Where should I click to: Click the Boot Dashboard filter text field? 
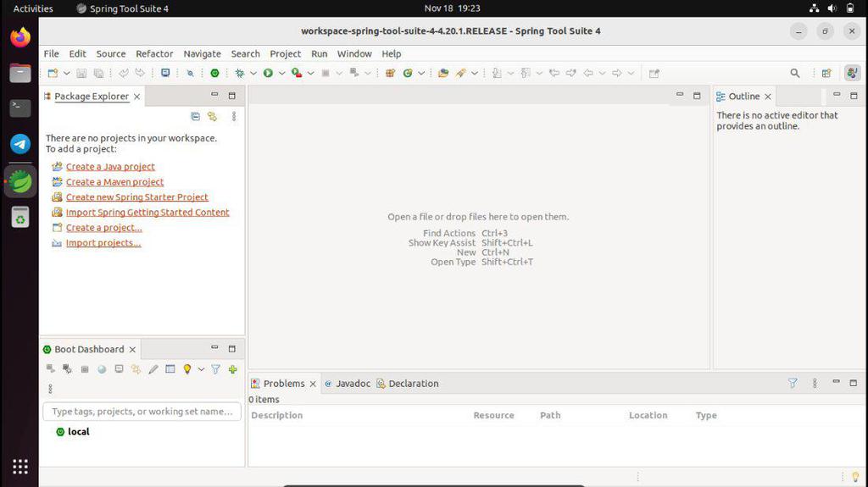click(x=142, y=411)
